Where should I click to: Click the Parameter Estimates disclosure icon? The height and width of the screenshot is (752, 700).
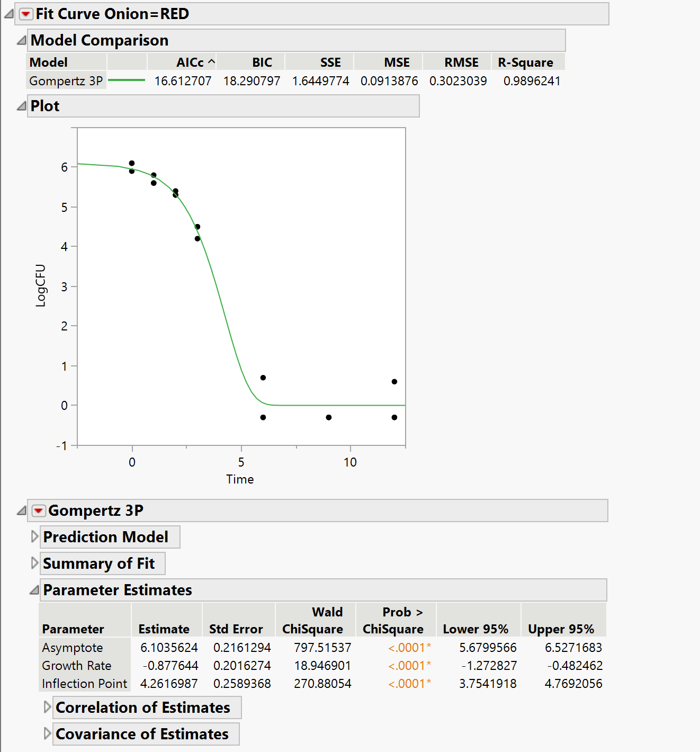point(34,590)
